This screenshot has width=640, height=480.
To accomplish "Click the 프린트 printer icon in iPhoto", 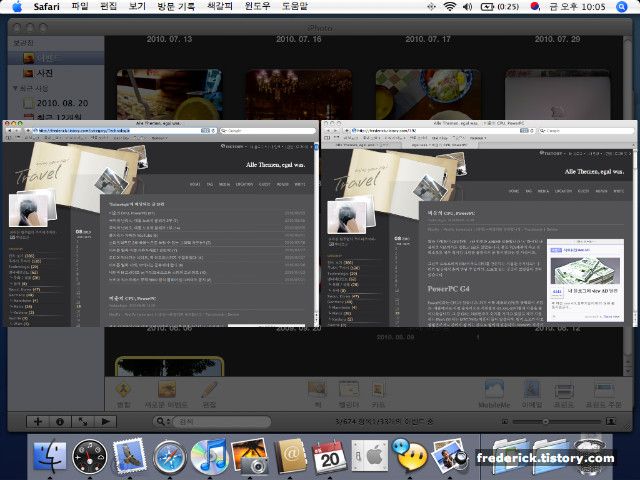I will [564, 391].
